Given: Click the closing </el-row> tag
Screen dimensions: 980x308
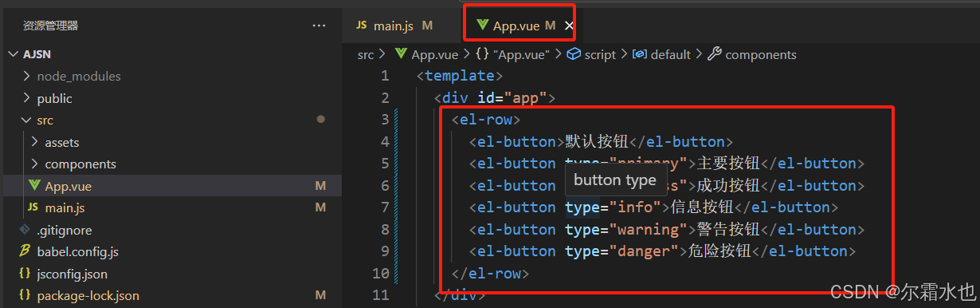Looking at the screenshot, I should [490, 273].
